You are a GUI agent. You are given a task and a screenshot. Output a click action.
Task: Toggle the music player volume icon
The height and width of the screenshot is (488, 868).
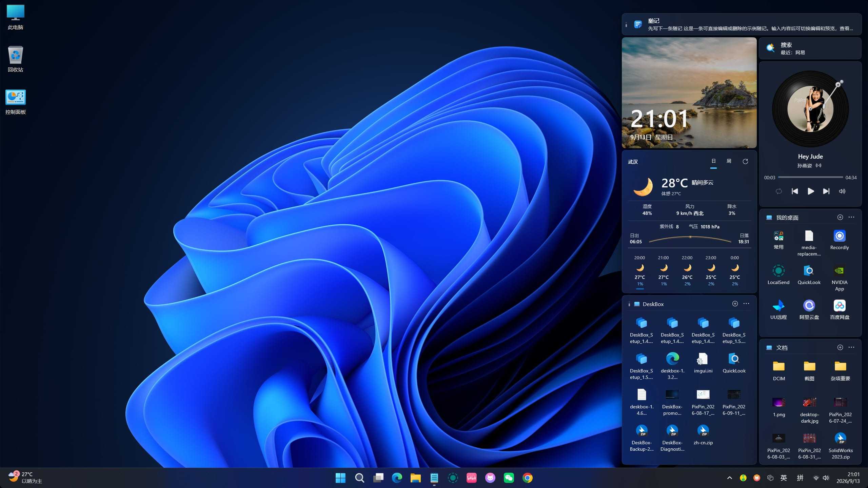point(842,191)
